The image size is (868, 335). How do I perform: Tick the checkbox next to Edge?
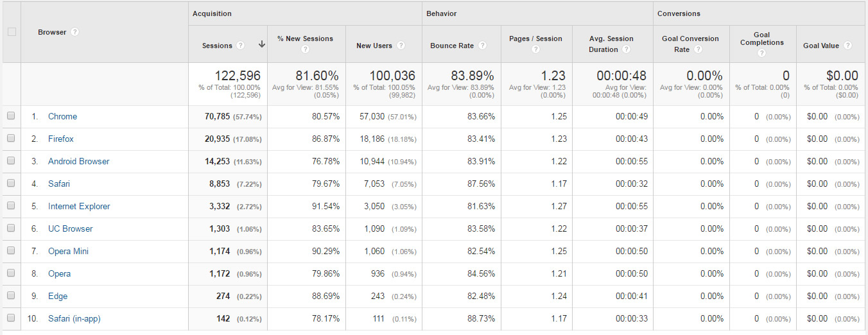11,296
